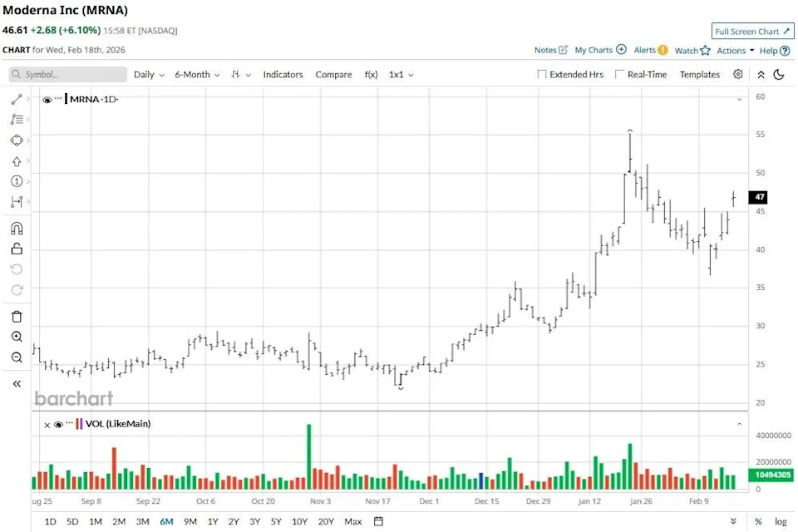Click the lock drawings icon
The image size is (798, 532).
point(17,249)
